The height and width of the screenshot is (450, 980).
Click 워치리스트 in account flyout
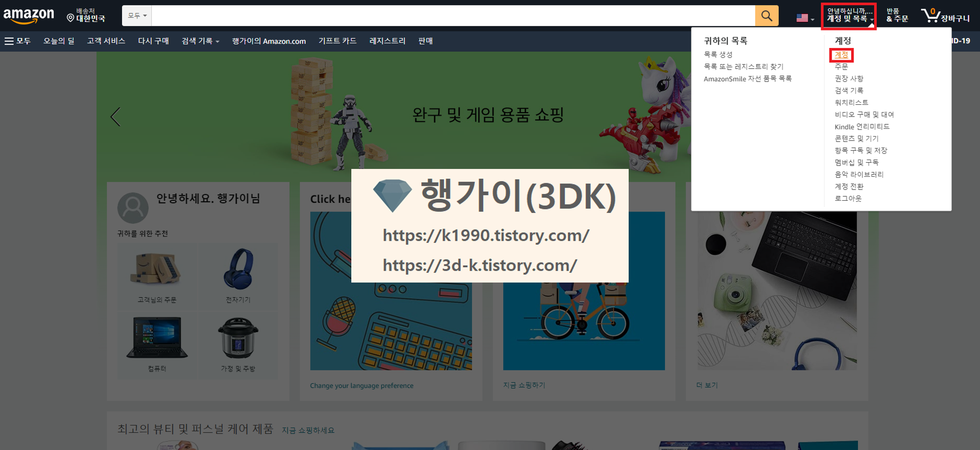(852, 103)
